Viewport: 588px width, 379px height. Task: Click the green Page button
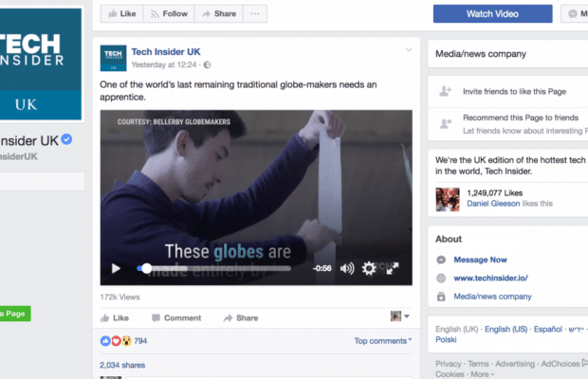[x=15, y=314]
